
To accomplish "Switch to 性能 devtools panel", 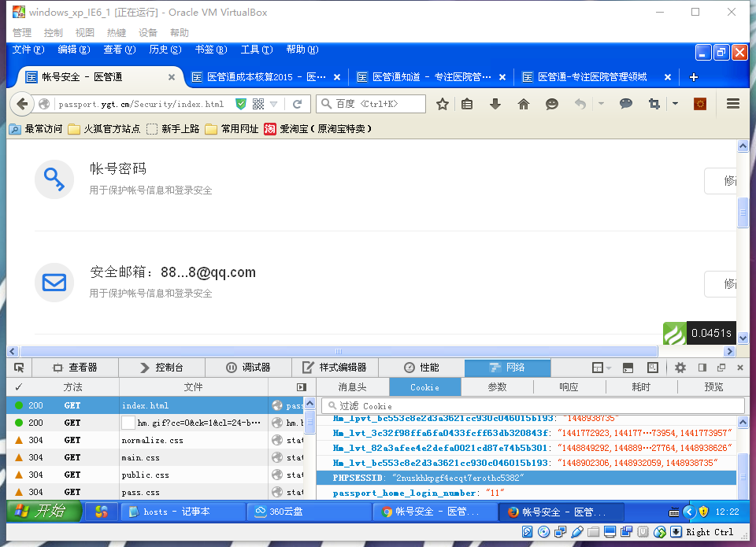I will (x=421, y=368).
